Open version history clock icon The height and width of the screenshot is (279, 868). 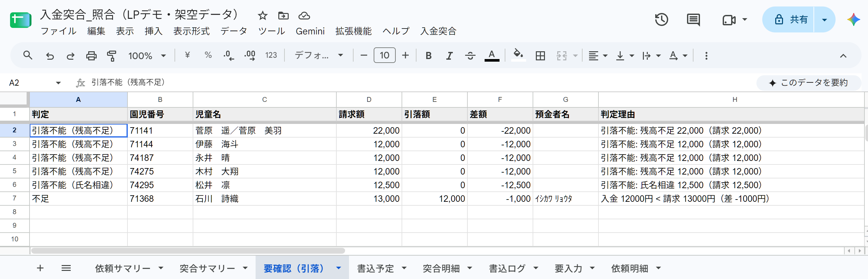click(661, 19)
